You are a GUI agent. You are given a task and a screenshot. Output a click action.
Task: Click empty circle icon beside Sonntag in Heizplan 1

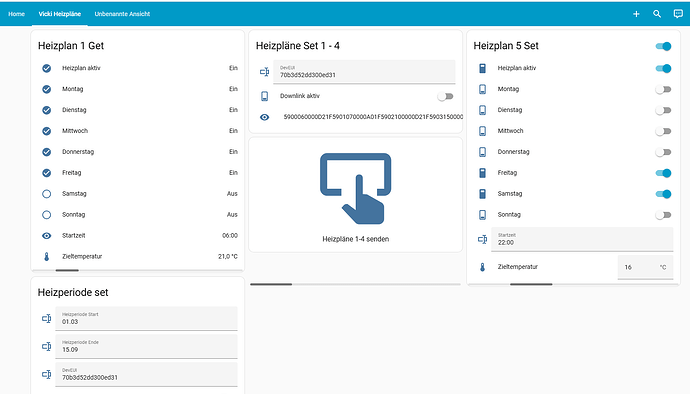point(47,215)
